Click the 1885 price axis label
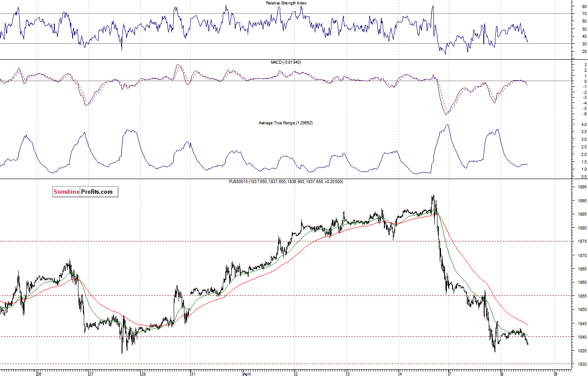Screen dimensions: 588x376 point(582,214)
